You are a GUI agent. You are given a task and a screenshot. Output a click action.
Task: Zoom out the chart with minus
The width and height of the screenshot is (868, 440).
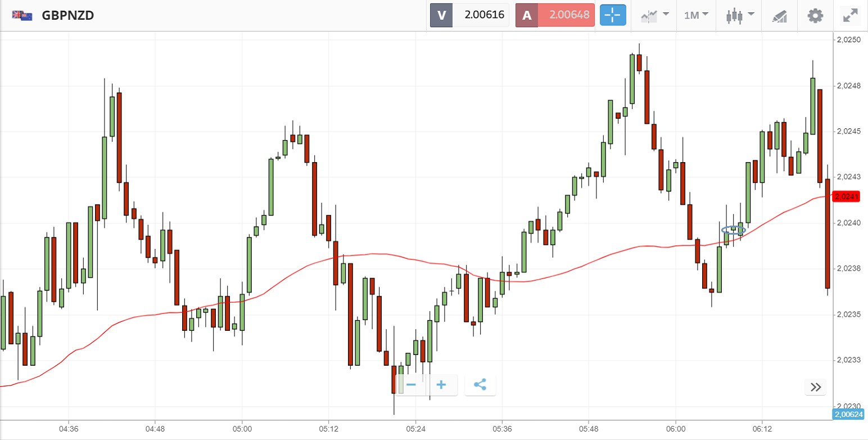(x=411, y=385)
